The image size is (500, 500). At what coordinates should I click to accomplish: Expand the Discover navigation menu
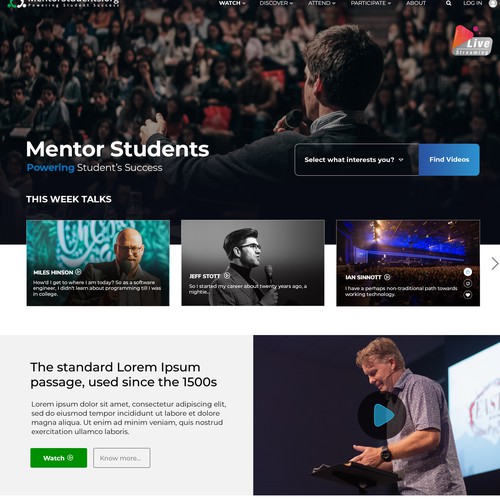pos(276,3)
